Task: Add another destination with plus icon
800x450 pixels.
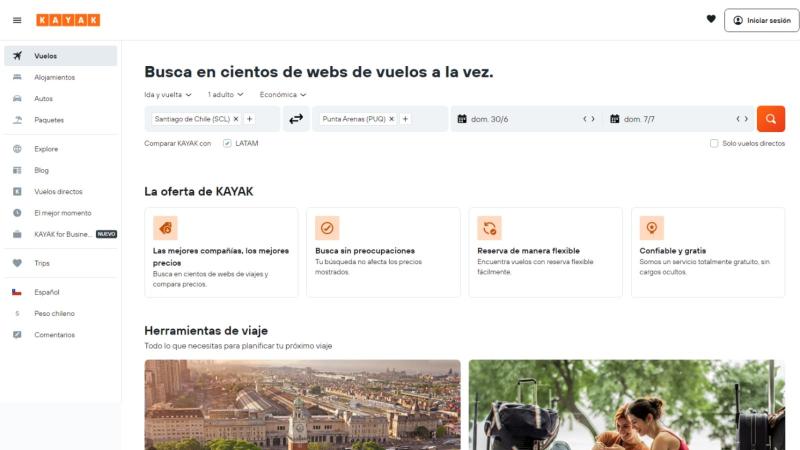Action: [405, 119]
